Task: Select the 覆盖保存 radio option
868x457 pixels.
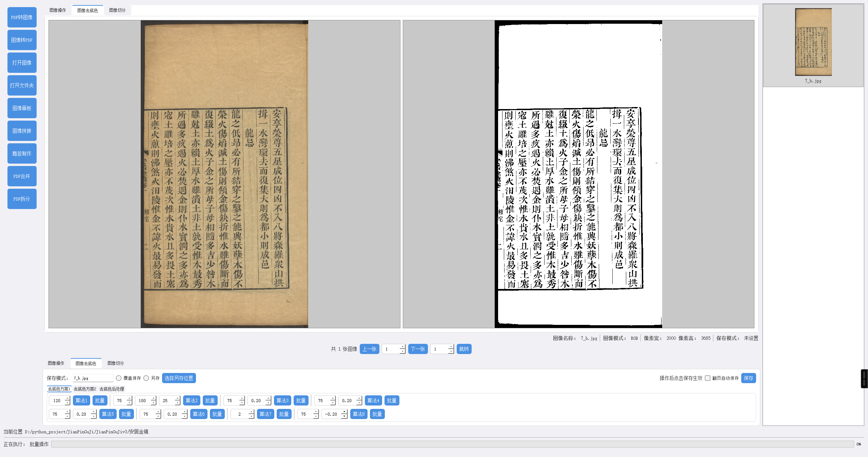Action: click(x=119, y=378)
